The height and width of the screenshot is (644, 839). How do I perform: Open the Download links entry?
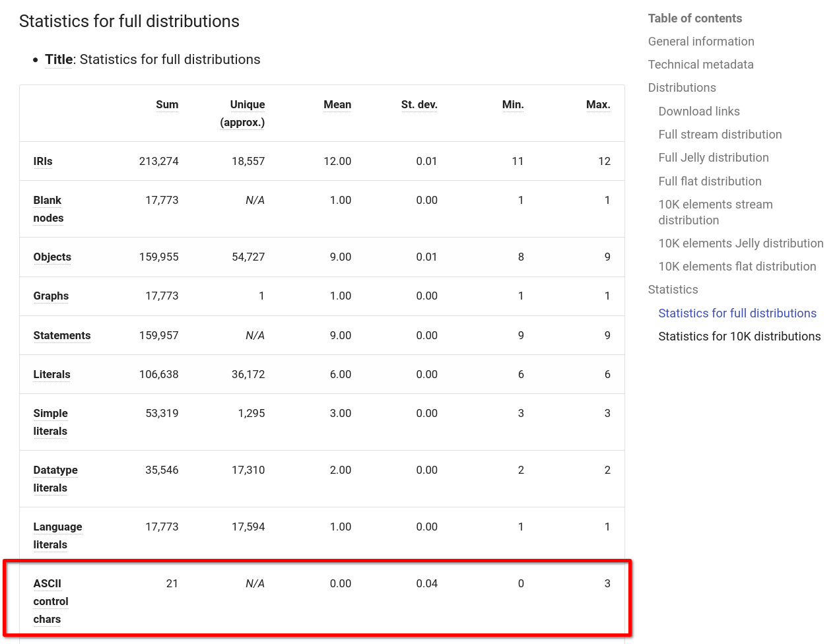click(x=699, y=111)
